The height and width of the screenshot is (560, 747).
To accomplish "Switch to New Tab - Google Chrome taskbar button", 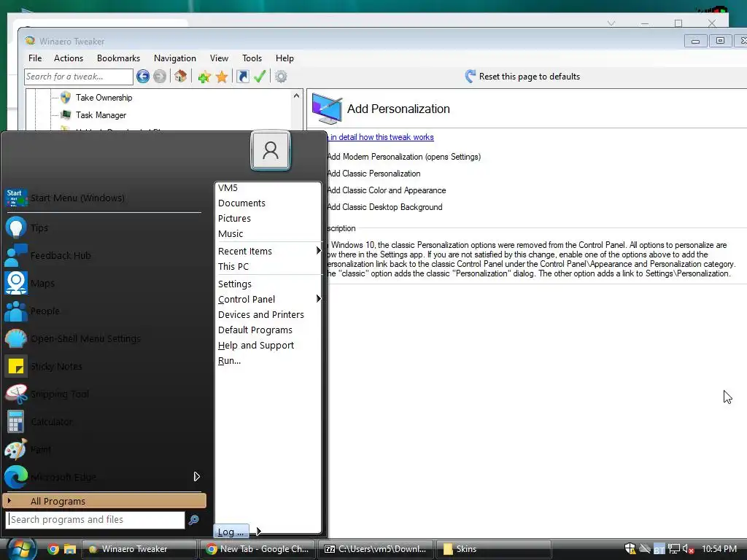I will pos(258,549).
